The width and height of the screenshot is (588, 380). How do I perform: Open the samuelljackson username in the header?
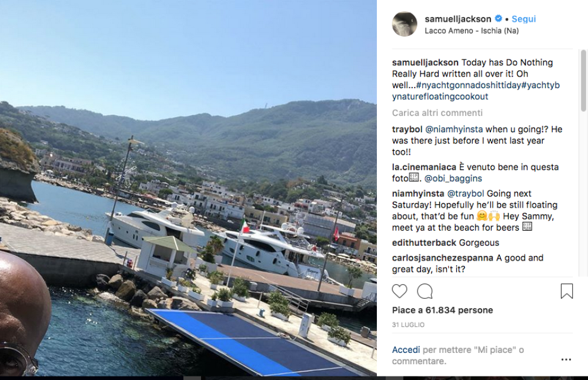458,19
